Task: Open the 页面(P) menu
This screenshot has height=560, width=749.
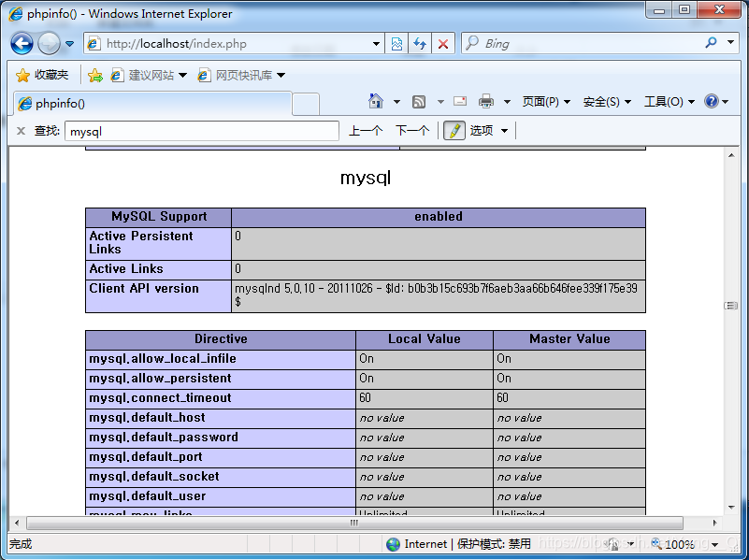Action: tap(546, 102)
